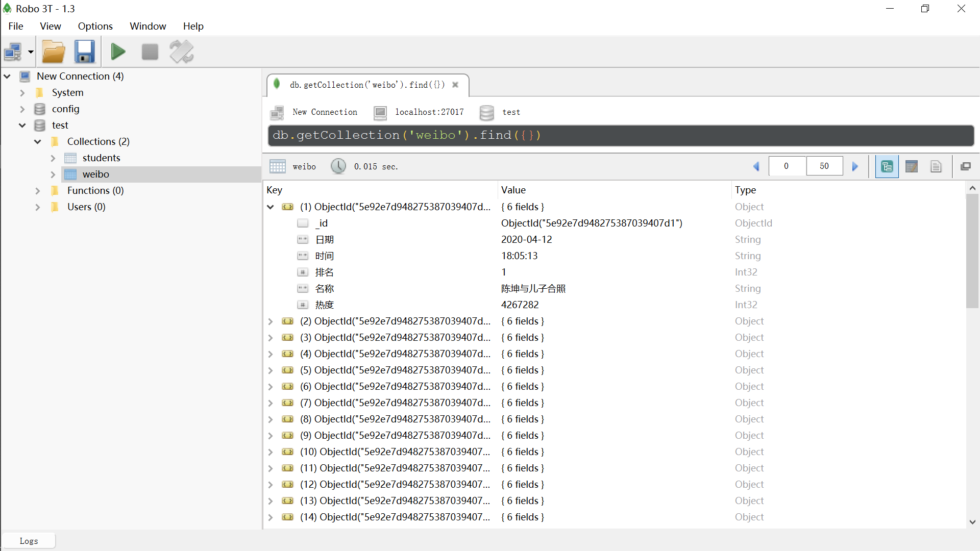
Task: Go to next page of results
Action: coord(855,166)
